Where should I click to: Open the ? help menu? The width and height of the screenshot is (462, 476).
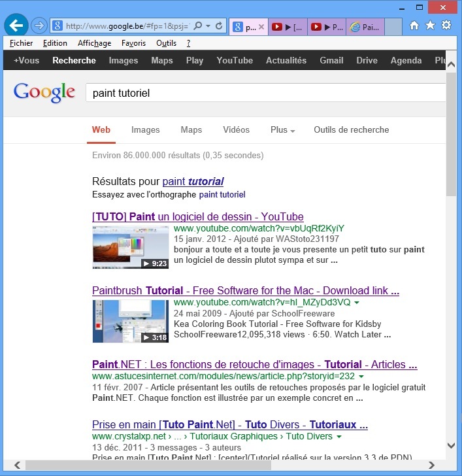pyautogui.click(x=188, y=43)
